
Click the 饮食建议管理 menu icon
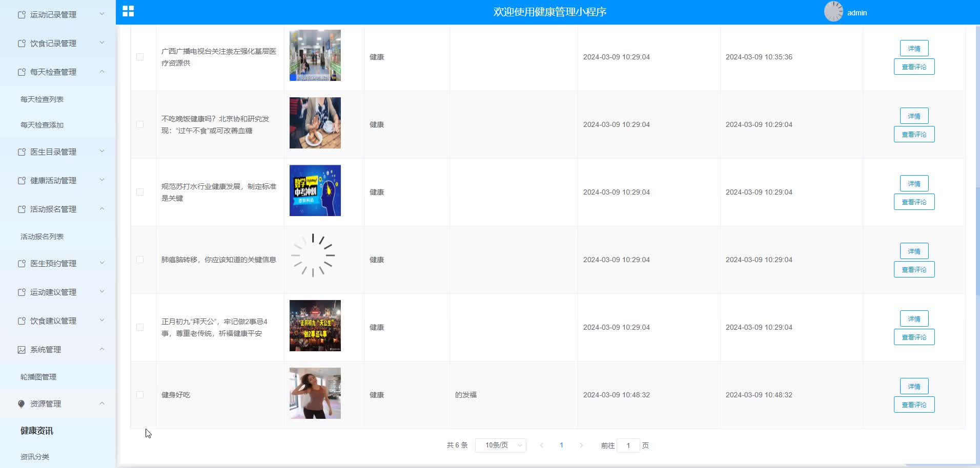tap(22, 321)
